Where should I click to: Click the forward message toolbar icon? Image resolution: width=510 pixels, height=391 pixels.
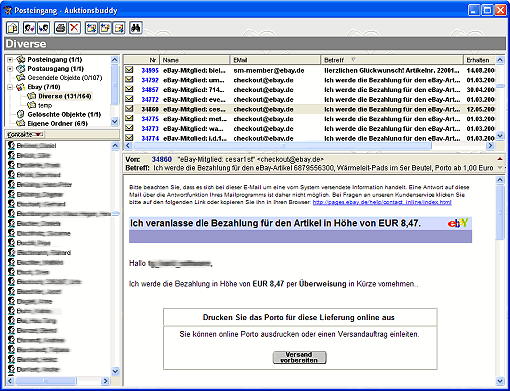(x=43, y=28)
